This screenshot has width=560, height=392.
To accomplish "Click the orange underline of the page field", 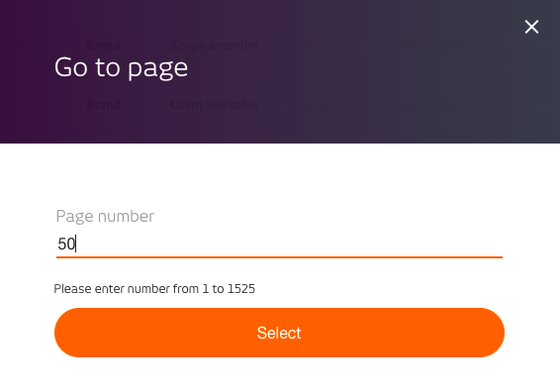I will [x=279, y=257].
